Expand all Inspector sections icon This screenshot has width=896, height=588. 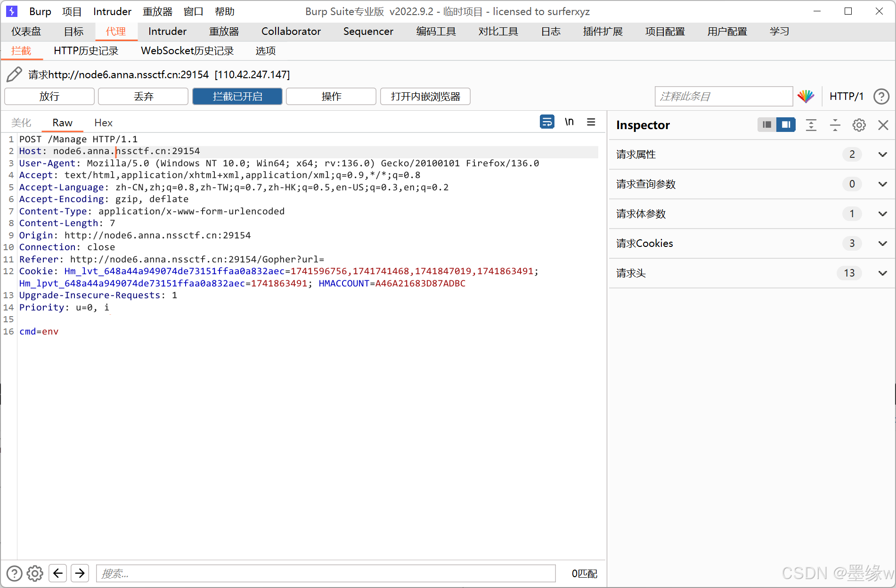pos(811,125)
